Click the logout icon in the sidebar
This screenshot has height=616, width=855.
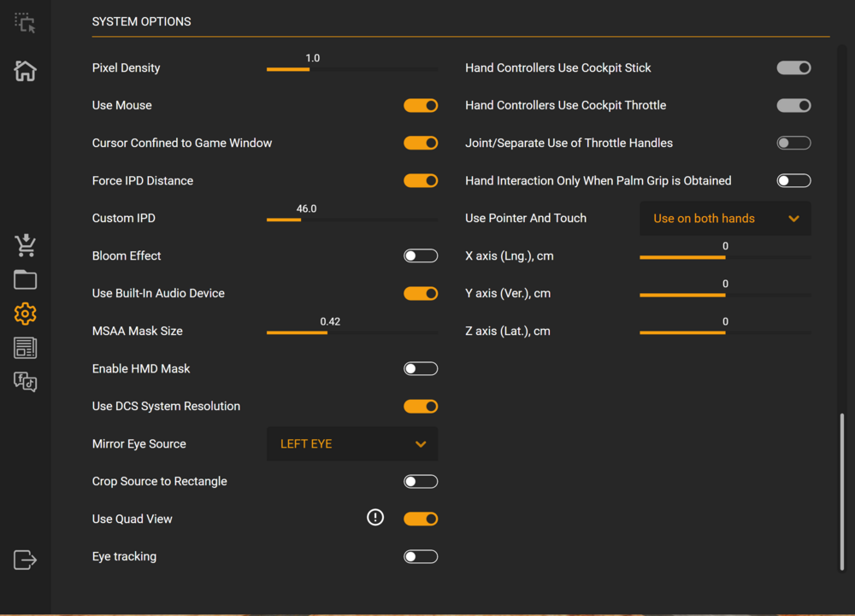click(x=26, y=560)
